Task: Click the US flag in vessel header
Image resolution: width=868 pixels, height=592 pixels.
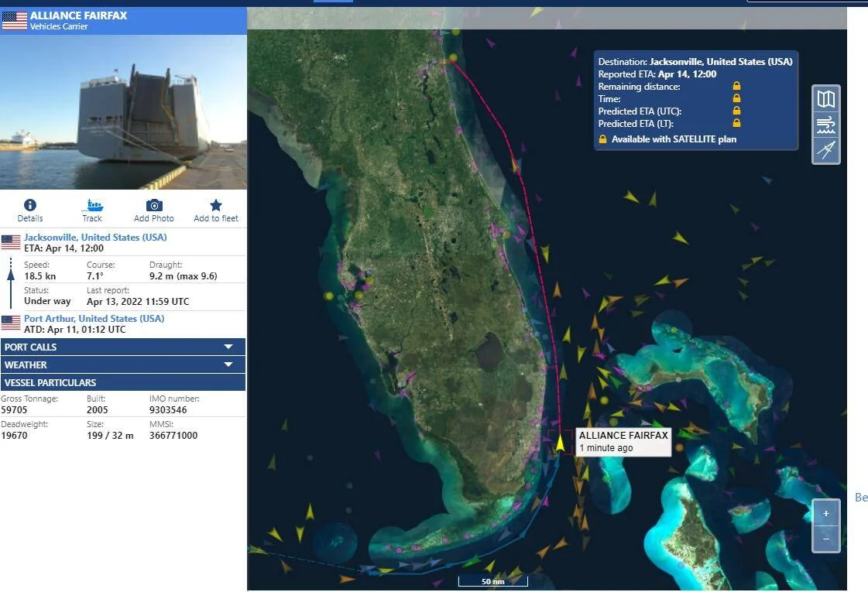Action: [15, 20]
